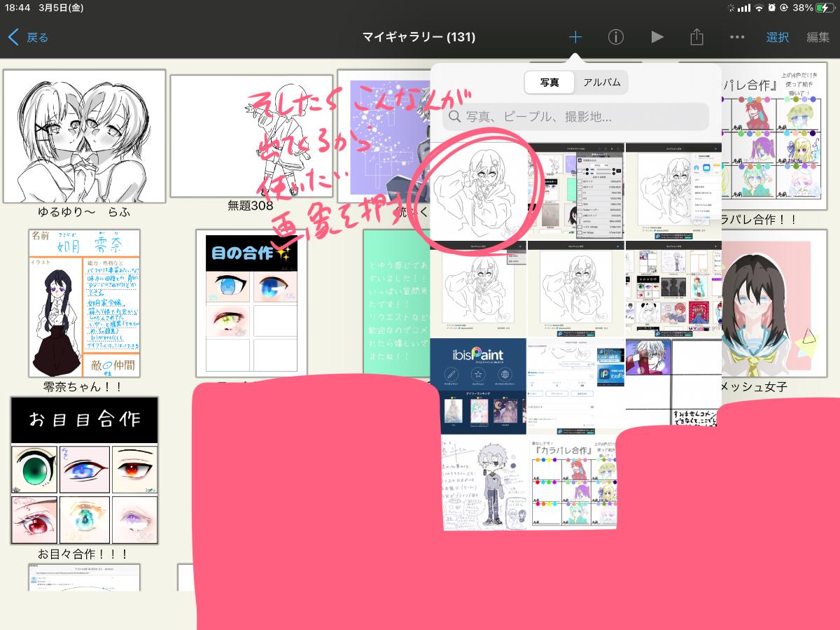The height and width of the screenshot is (630, 840).
Task: Open the お目々合作！！！ artwork
Action: 84,470
